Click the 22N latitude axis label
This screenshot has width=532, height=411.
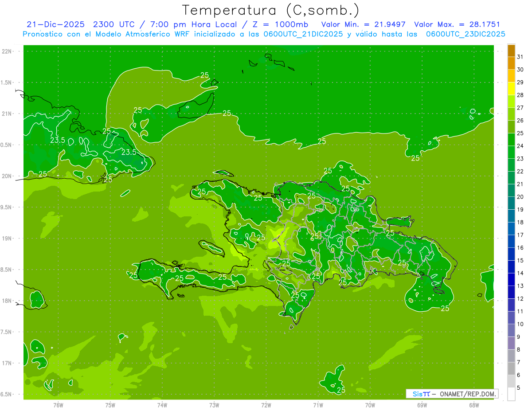(x=7, y=51)
